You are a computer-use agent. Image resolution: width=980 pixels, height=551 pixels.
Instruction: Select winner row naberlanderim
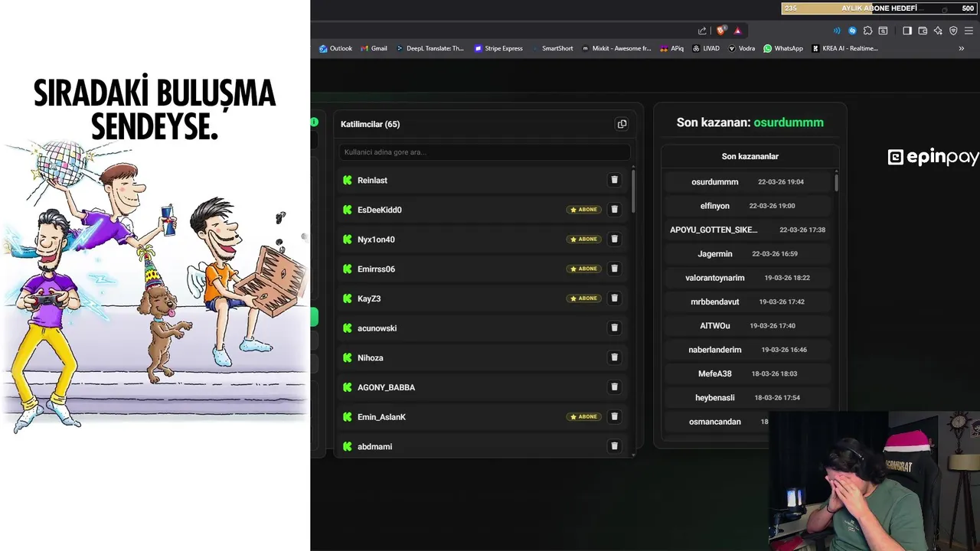(x=748, y=350)
